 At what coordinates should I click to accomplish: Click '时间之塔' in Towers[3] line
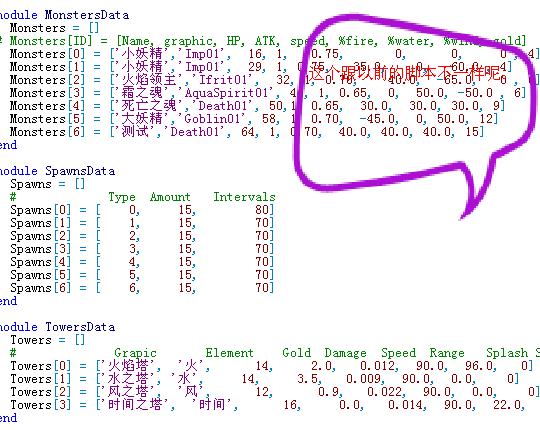tap(135, 405)
